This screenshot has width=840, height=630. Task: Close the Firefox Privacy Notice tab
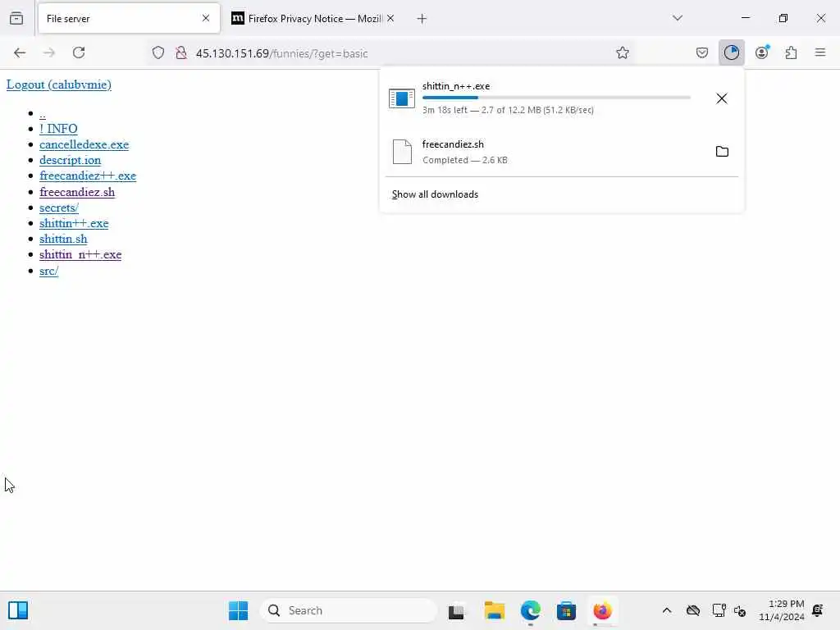(x=390, y=18)
